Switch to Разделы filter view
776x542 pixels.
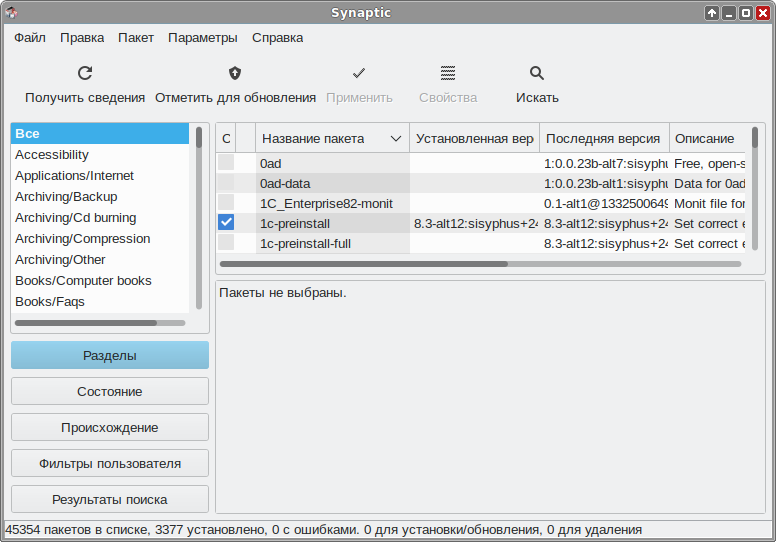point(110,355)
